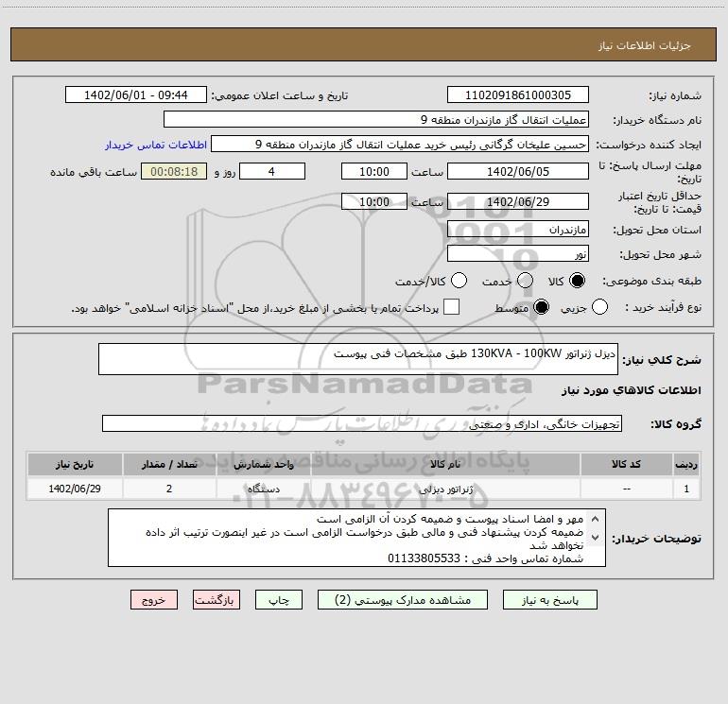The height and width of the screenshot is (704, 728).
Task: Click goods group field تجهیزات خانگی، اداری و صنعتی
Action: coord(362,423)
